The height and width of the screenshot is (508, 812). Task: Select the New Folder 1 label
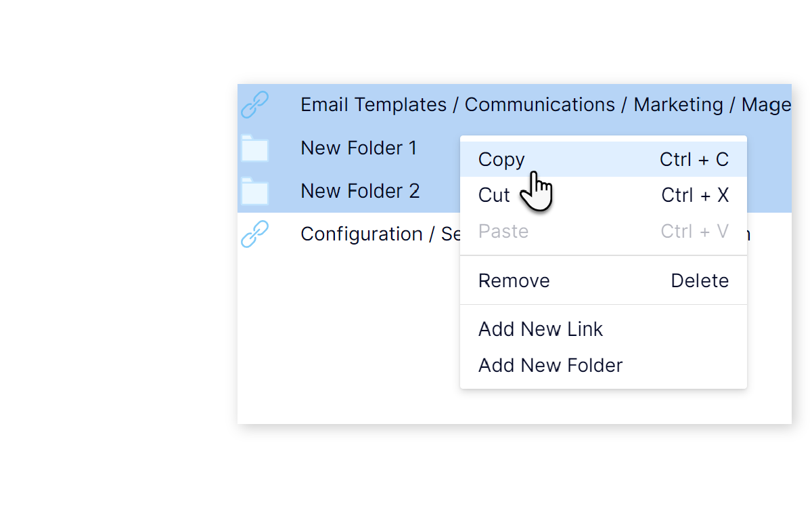359,148
